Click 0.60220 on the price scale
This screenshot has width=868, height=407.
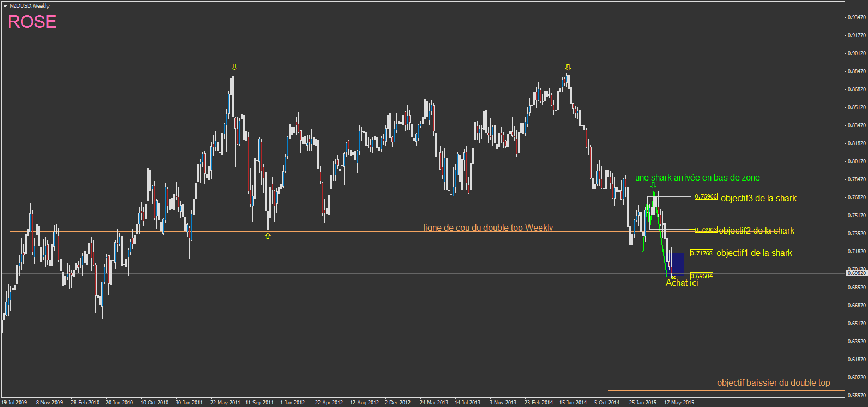(x=856, y=378)
